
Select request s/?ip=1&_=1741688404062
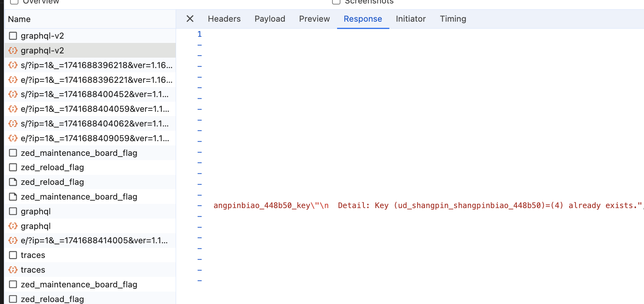tap(90, 123)
